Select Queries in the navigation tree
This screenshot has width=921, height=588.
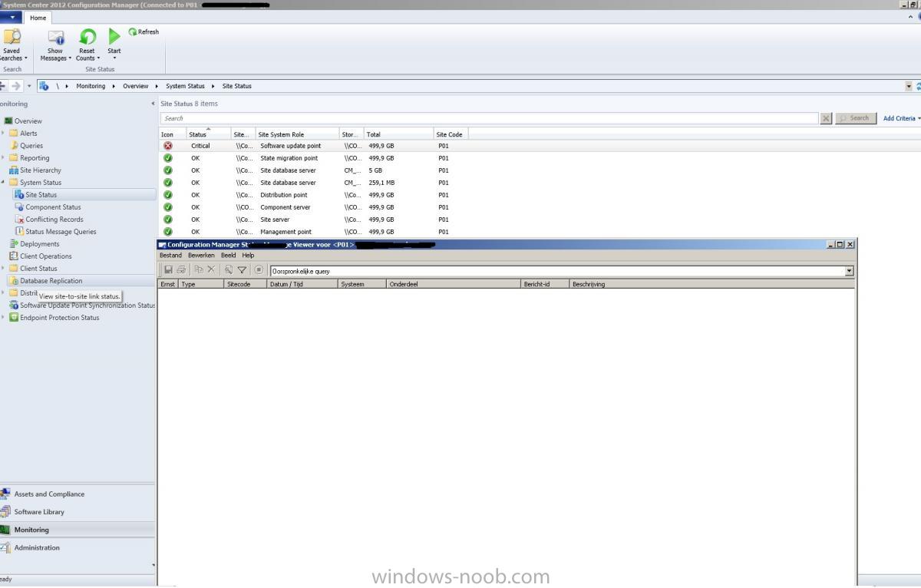click(x=31, y=146)
